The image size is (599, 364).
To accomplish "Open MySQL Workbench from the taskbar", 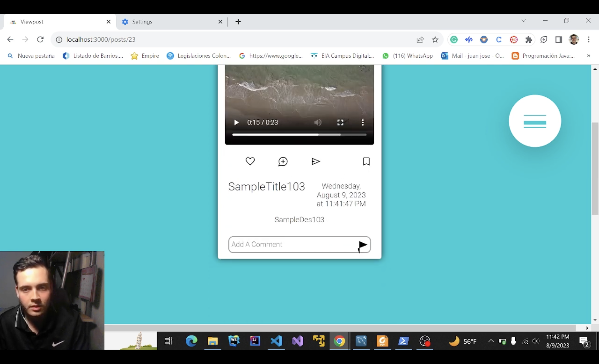I will click(x=361, y=341).
